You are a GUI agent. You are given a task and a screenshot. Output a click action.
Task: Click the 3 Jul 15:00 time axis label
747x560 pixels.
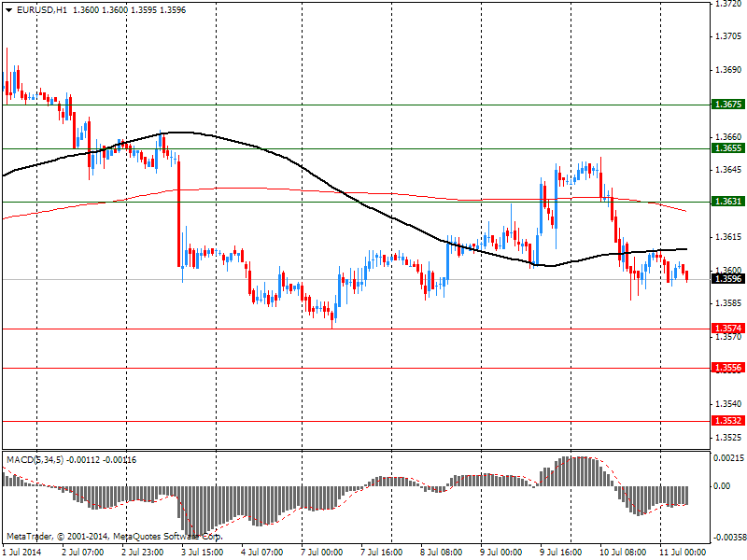[x=203, y=552]
